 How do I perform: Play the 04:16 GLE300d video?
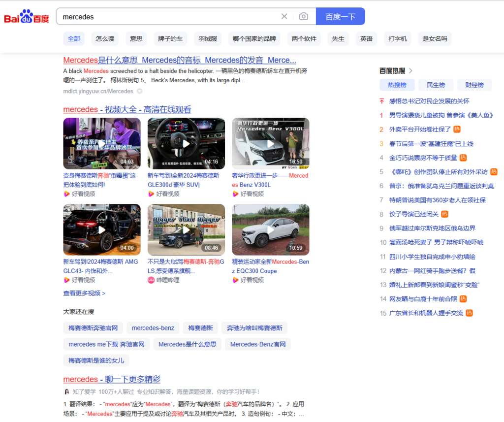pyautogui.click(x=186, y=143)
